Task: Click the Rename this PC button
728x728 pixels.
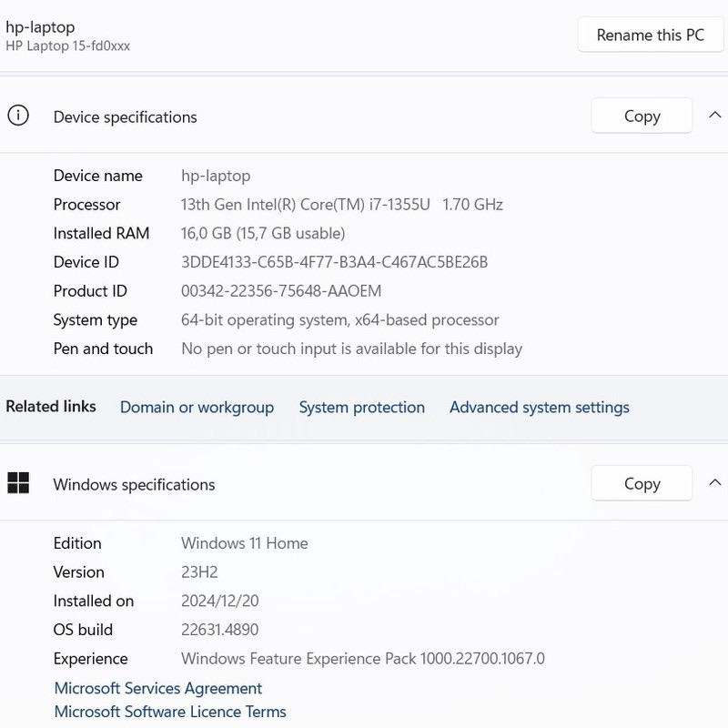Action: 651,35
